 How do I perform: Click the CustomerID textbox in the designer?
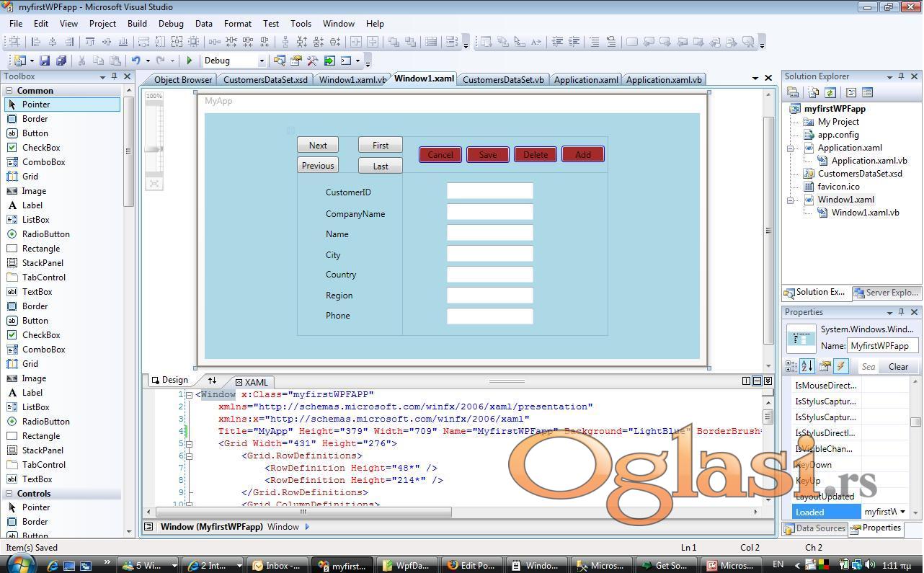490,191
